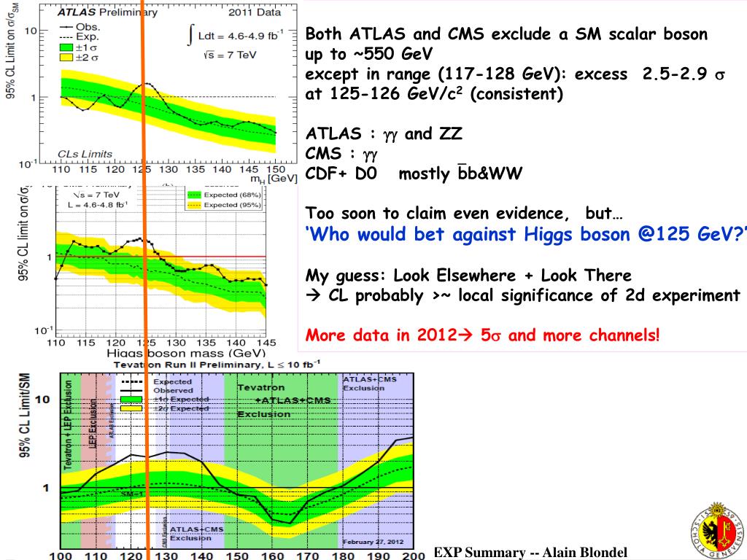Screen dimensions: 747x560
Task: Click the 'Both ATLAS and CMS exclude' sentence
Action: pos(506,34)
